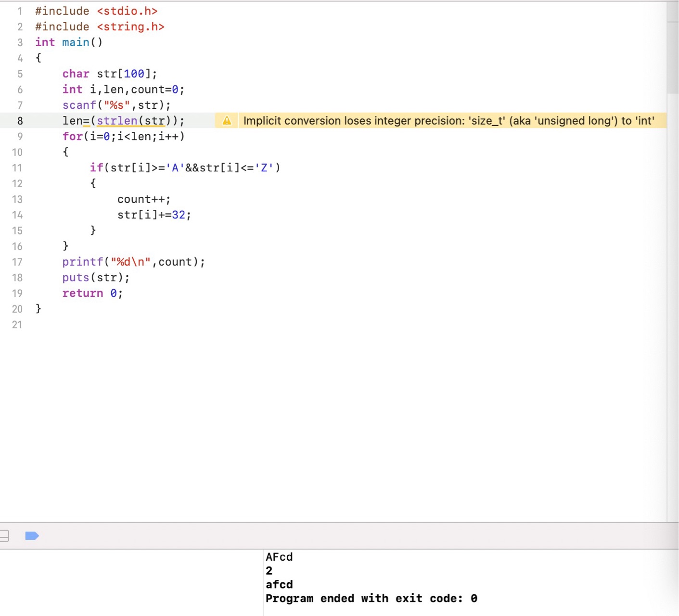The width and height of the screenshot is (679, 616).
Task: Click line number 1 in the gutter
Action: point(20,11)
